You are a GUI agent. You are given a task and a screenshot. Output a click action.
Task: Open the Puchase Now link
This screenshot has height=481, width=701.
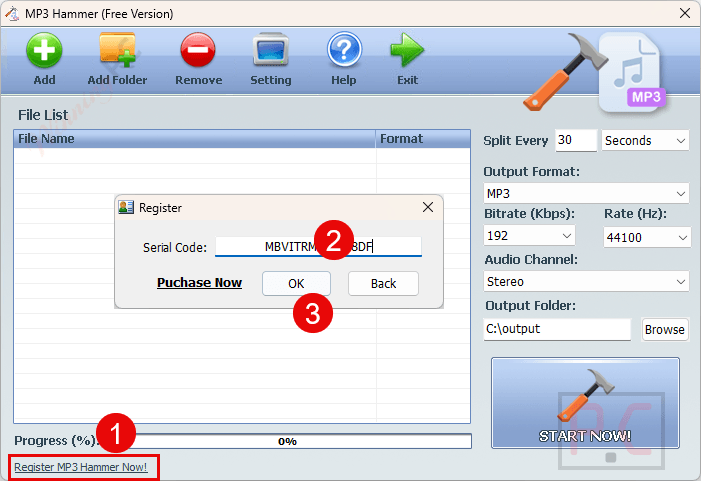click(199, 283)
